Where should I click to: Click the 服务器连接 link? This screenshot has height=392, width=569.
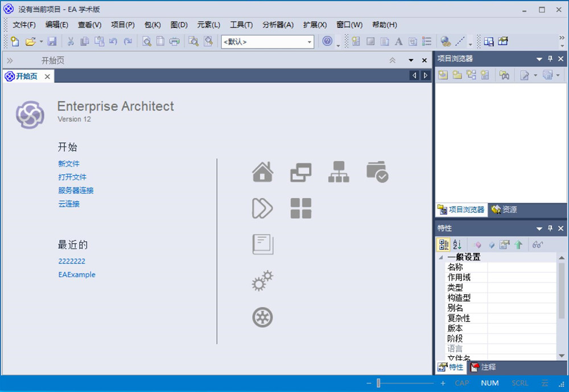click(76, 191)
